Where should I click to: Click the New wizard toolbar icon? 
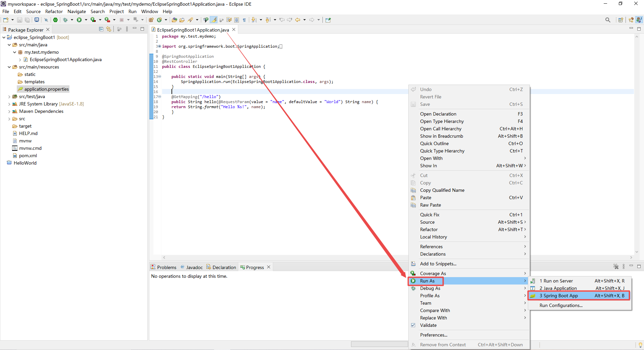coord(6,20)
